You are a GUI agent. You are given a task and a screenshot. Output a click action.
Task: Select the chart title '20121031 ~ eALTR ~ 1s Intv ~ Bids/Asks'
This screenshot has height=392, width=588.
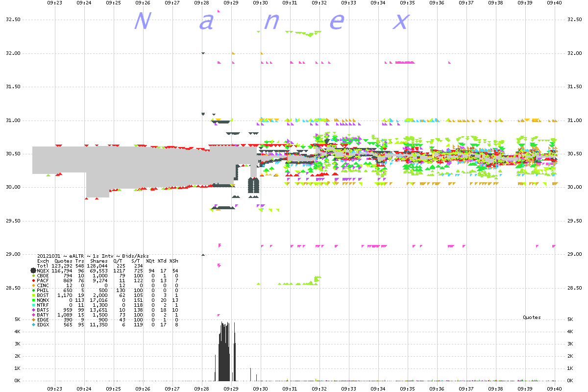[93, 256]
